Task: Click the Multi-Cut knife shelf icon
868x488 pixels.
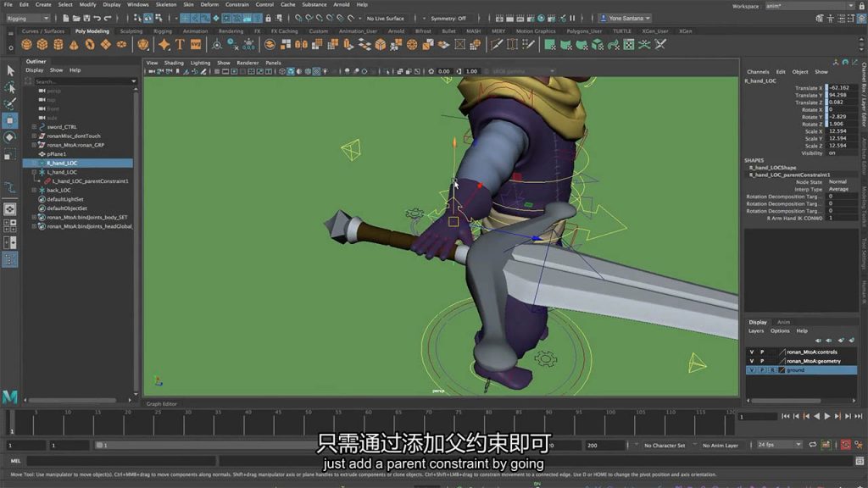Action: [497, 45]
